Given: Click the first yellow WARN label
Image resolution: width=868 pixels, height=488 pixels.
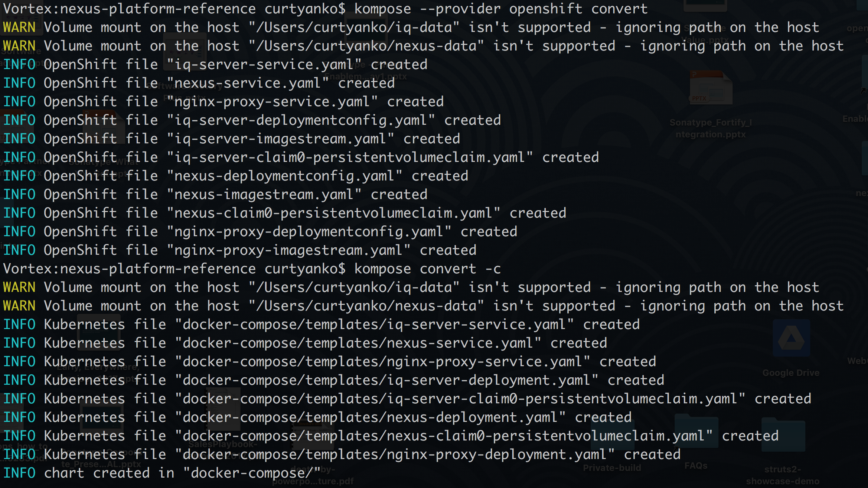Looking at the screenshot, I should pos(19,27).
